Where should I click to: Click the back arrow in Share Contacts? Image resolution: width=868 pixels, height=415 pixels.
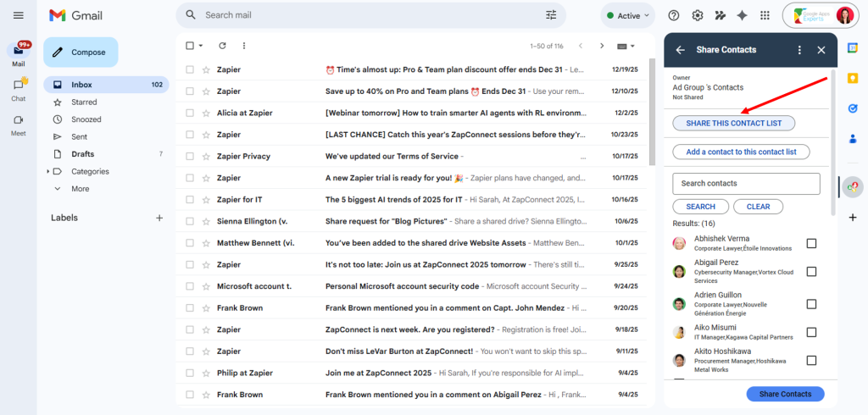tap(680, 50)
